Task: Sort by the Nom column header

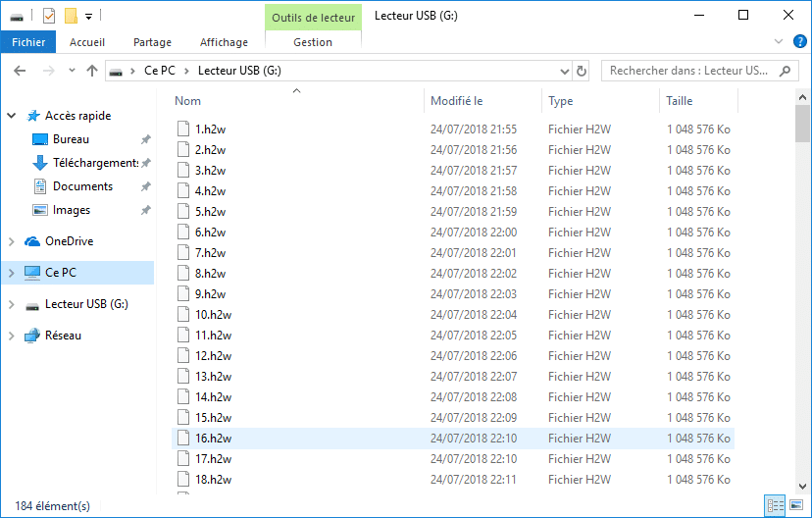Action: (187, 101)
